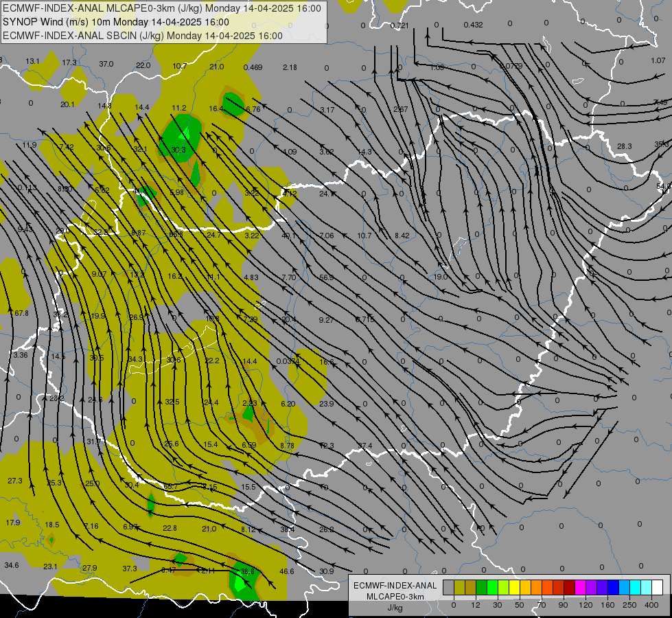Click the map value '9.27'
The width and height of the screenshot is (672, 618).
pos(326,320)
